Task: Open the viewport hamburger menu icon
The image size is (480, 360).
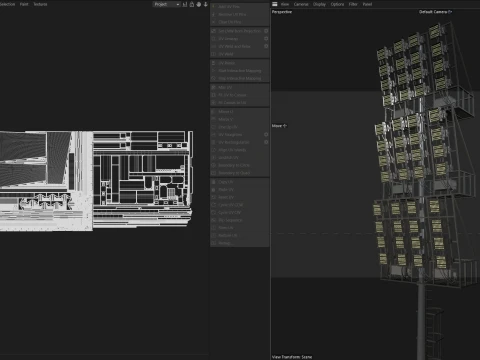Action: click(275, 4)
